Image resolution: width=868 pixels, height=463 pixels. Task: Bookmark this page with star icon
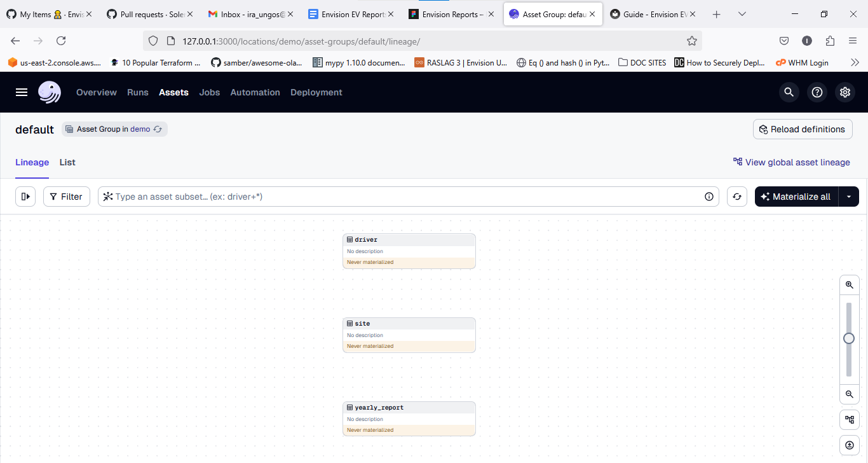coord(692,41)
